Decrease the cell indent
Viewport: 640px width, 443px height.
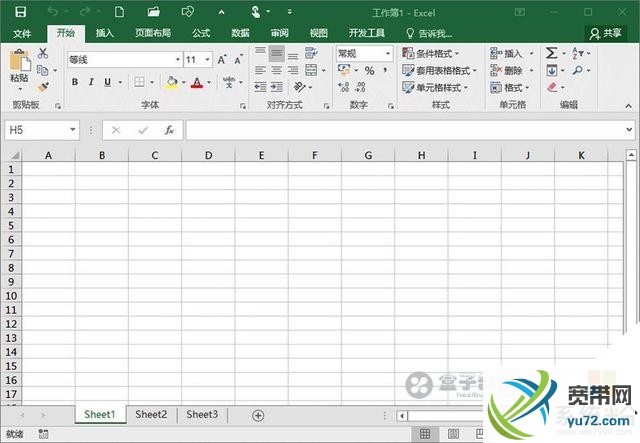click(260, 87)
